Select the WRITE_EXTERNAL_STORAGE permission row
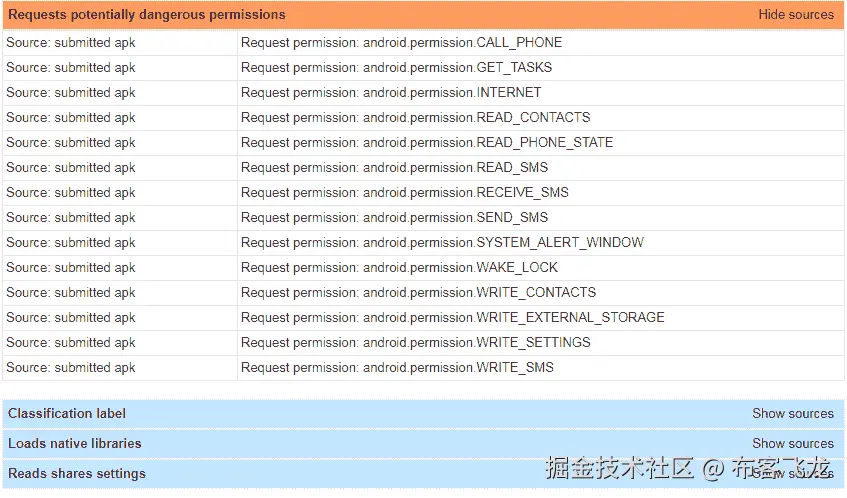 tap(452, 318)
